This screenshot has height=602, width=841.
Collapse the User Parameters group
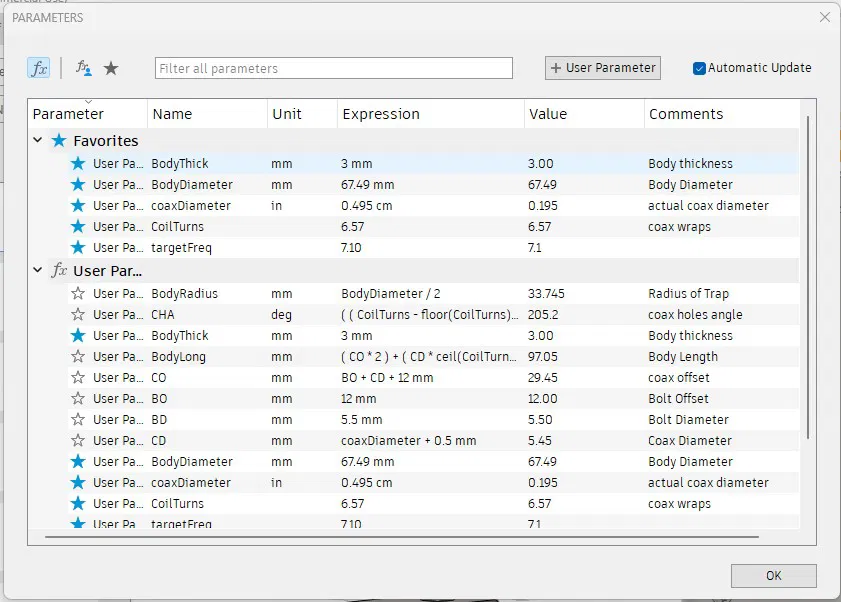(38, 270)
